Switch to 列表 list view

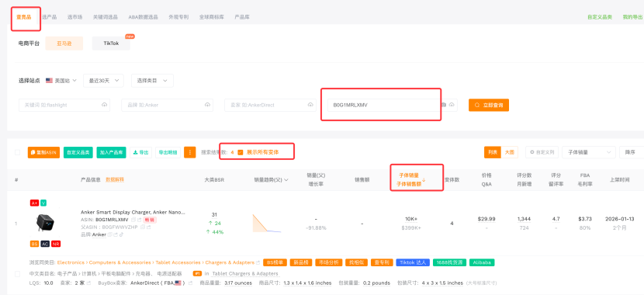coord(493,152)
